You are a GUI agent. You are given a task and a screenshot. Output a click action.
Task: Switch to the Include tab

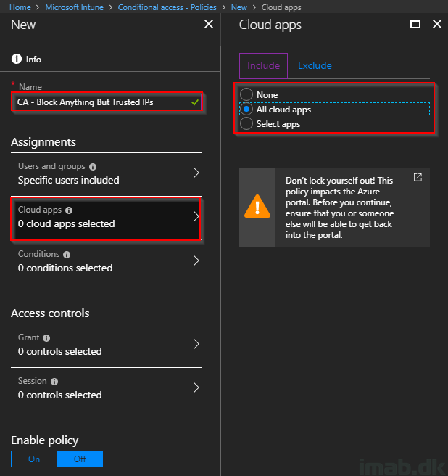(263, 65)
